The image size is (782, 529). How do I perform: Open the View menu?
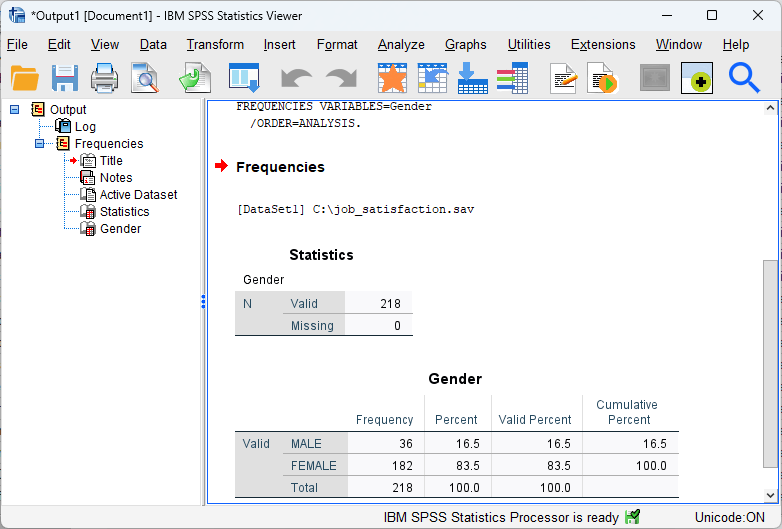tap(105, 44)
